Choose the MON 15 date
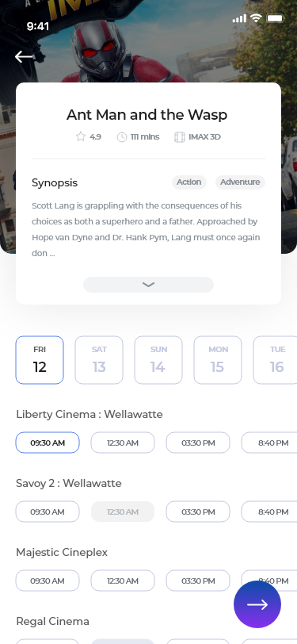Screen dimensions: 297x644 click(218, 360)
